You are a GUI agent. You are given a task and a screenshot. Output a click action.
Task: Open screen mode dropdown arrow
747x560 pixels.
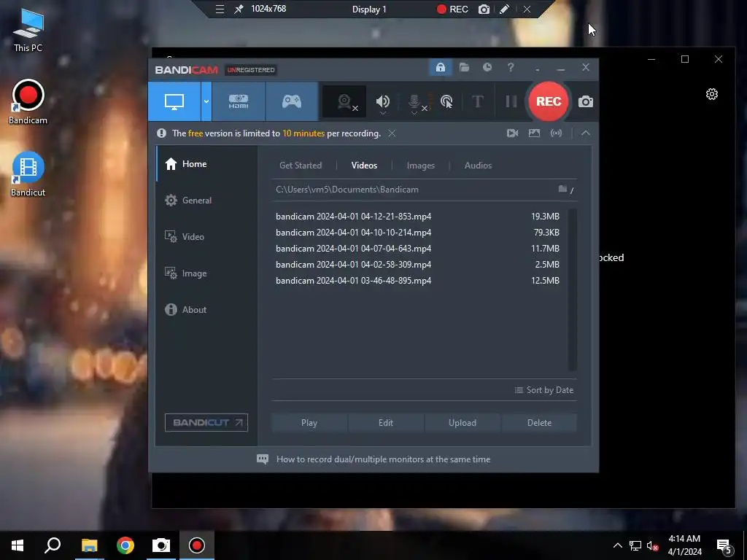(x=206, y=101)
